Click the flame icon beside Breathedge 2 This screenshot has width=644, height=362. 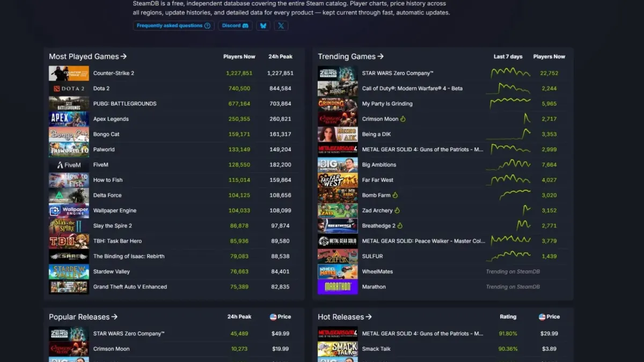[400, 226]
